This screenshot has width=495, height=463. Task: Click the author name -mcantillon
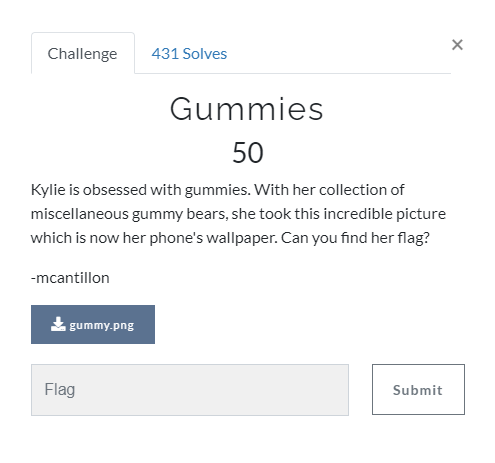(70, 278)
